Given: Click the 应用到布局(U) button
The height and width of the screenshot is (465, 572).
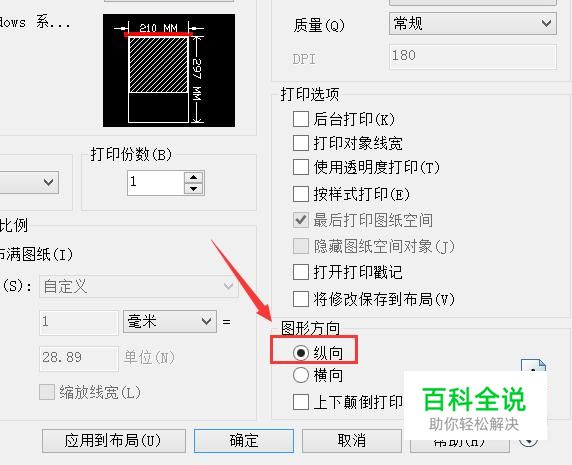Looking at the screenshot, I should [114, 441].
